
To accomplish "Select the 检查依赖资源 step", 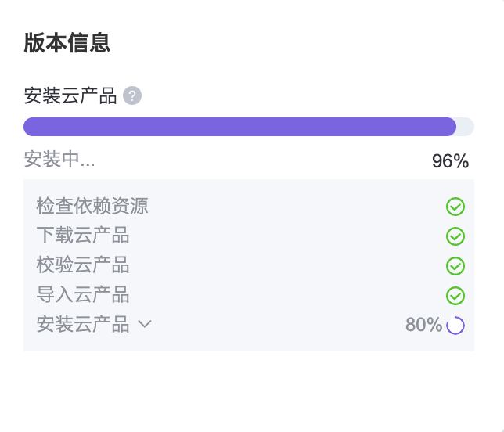I will coord(92,207).
